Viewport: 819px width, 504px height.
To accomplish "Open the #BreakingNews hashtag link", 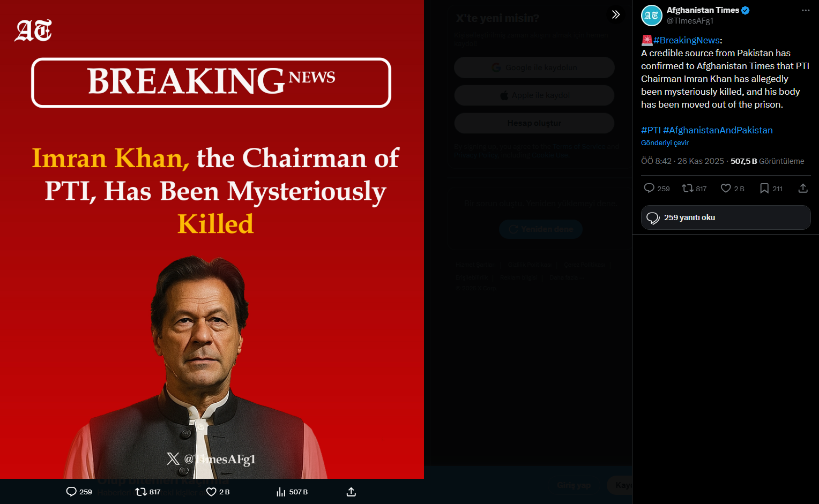I will click(687, 40).
